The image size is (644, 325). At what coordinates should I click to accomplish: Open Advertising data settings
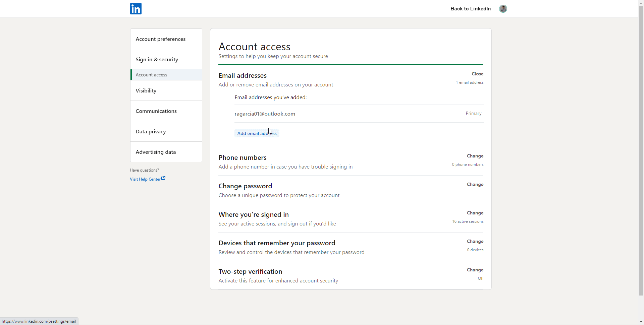click(156, 152)
